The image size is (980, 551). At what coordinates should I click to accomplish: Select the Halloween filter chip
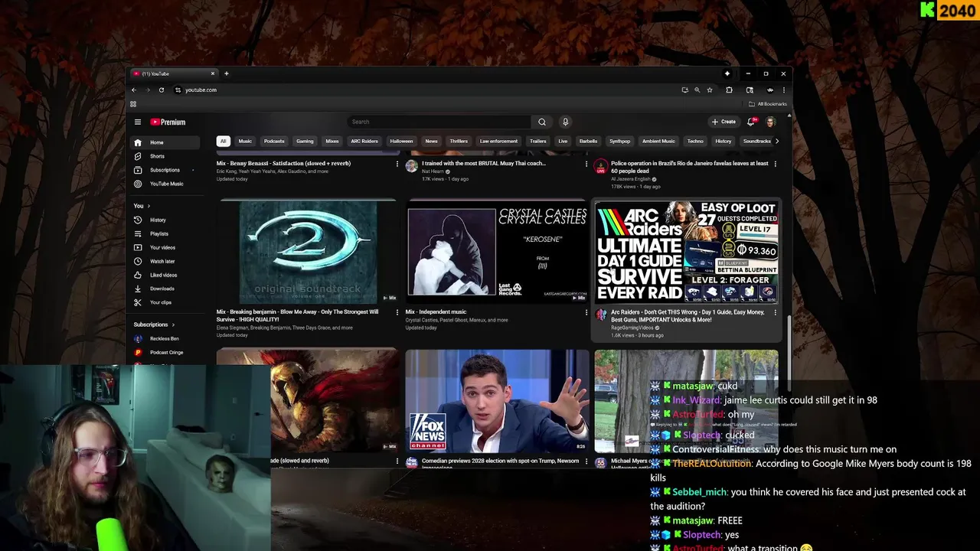pos(401,141)
